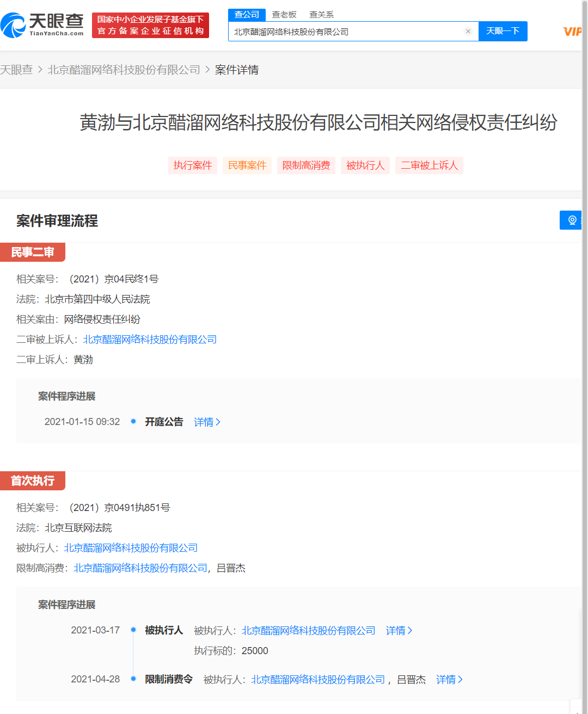Open the 限制高消费 company link
Viewport: 588px width, 714px height.
pos(140,568)
